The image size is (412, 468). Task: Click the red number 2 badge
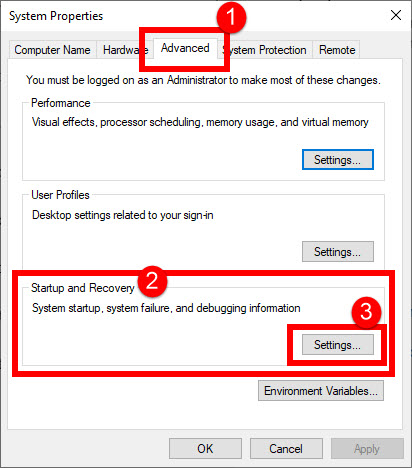152,281
